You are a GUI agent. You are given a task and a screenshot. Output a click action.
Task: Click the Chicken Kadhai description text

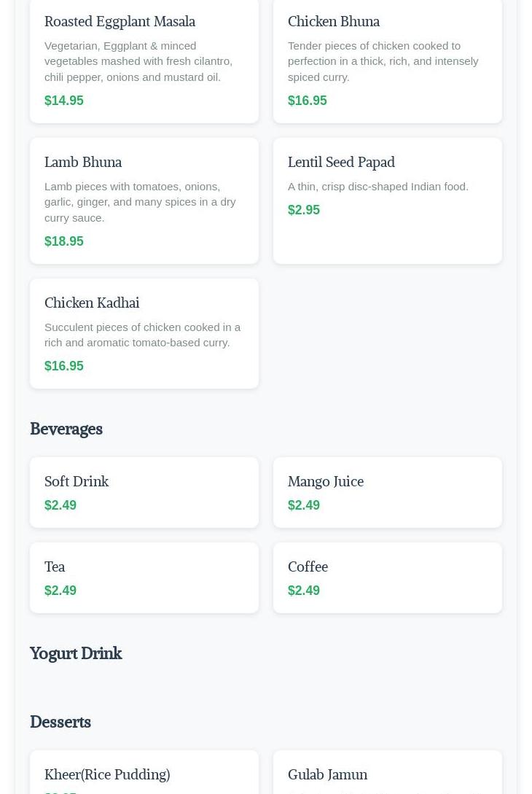142,335
